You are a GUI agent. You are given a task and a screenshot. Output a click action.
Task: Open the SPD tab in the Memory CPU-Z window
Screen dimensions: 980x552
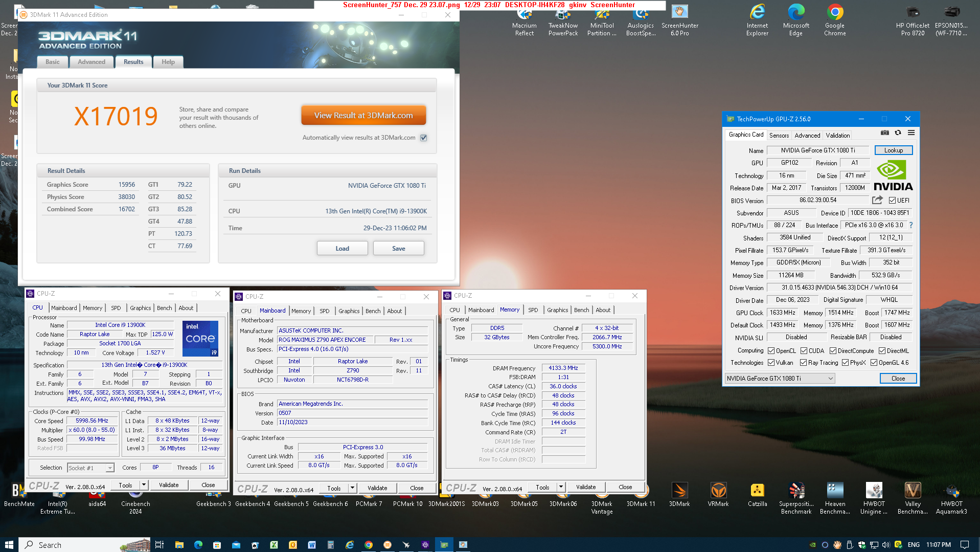click(x=533, y=310)
